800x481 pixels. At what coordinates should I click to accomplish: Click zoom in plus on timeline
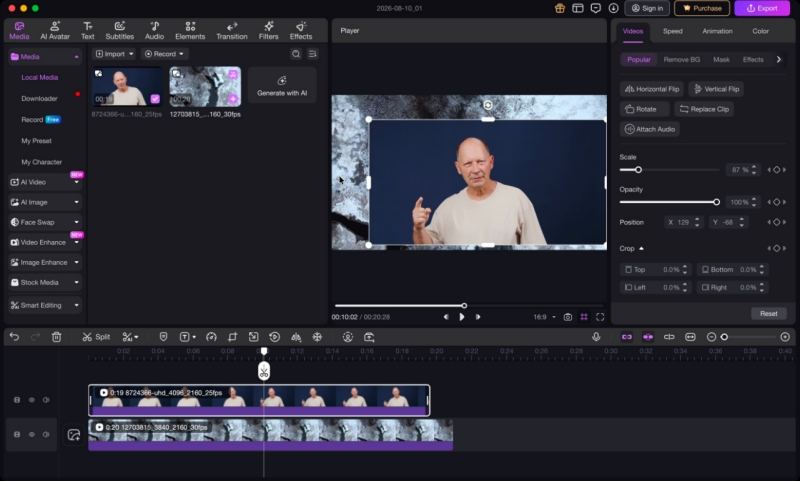[x=785, y=337]
